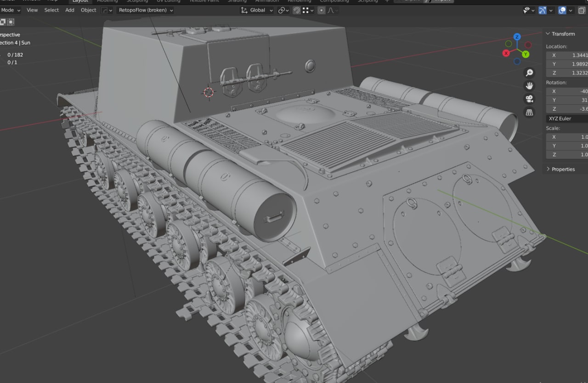
Task: Click the zoom view magnifier icon
Action: 529,73
